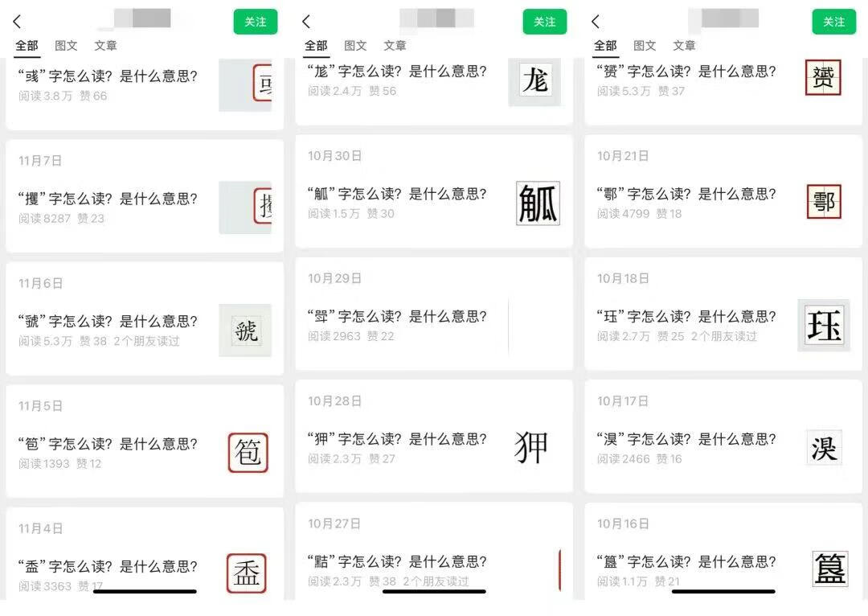The width and height of the screenshot is (868, 616).
Task: Tap the 簋 character thumbnail
Action: click(x=822, y=568)
